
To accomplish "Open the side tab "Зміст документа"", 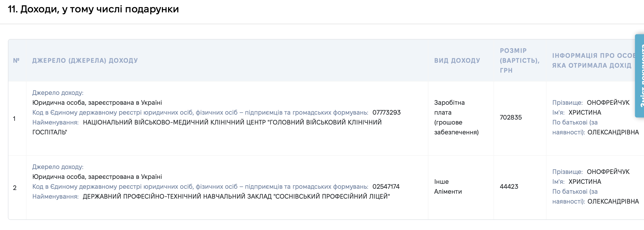I will (x=640, y=76).
